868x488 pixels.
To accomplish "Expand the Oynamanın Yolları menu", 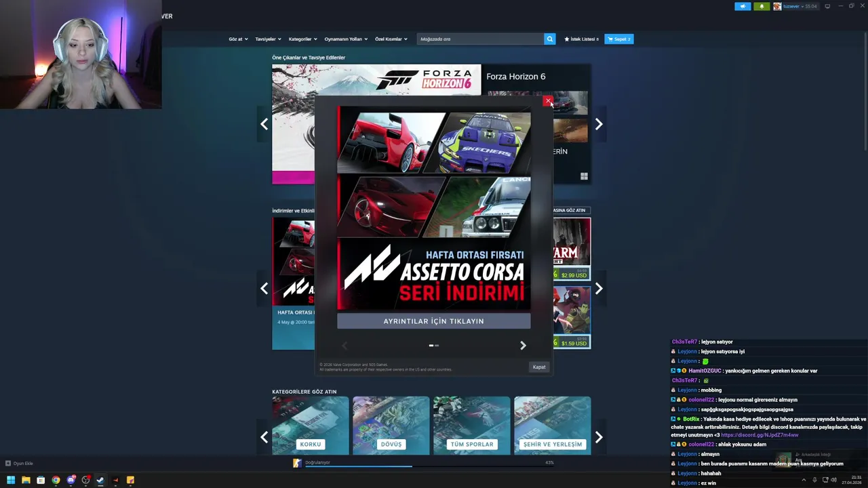I will (346, 39).
